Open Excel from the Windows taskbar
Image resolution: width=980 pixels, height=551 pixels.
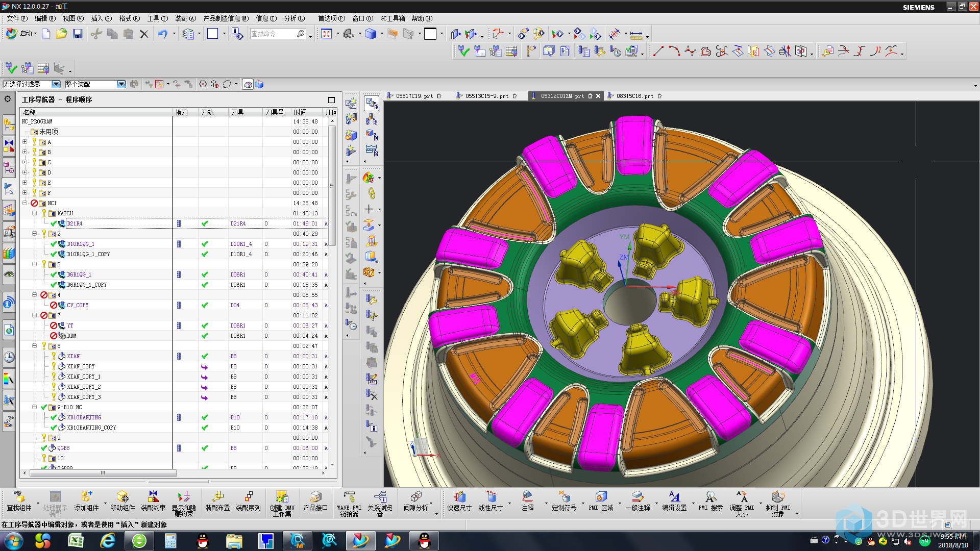76,541
